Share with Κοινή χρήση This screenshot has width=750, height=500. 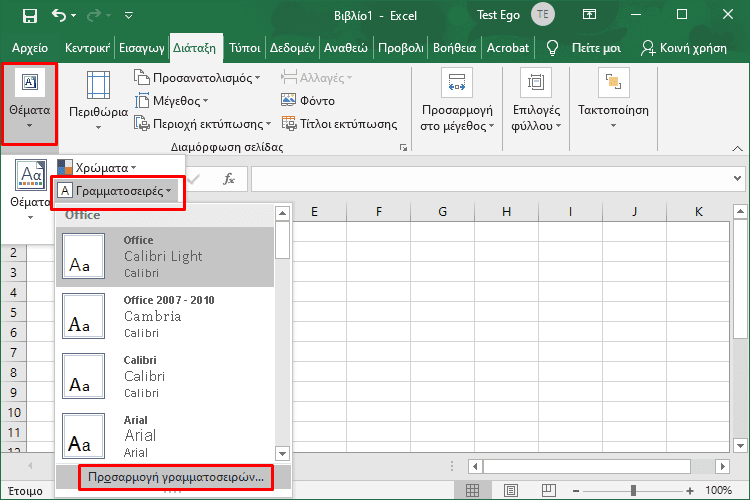(684, 48)
